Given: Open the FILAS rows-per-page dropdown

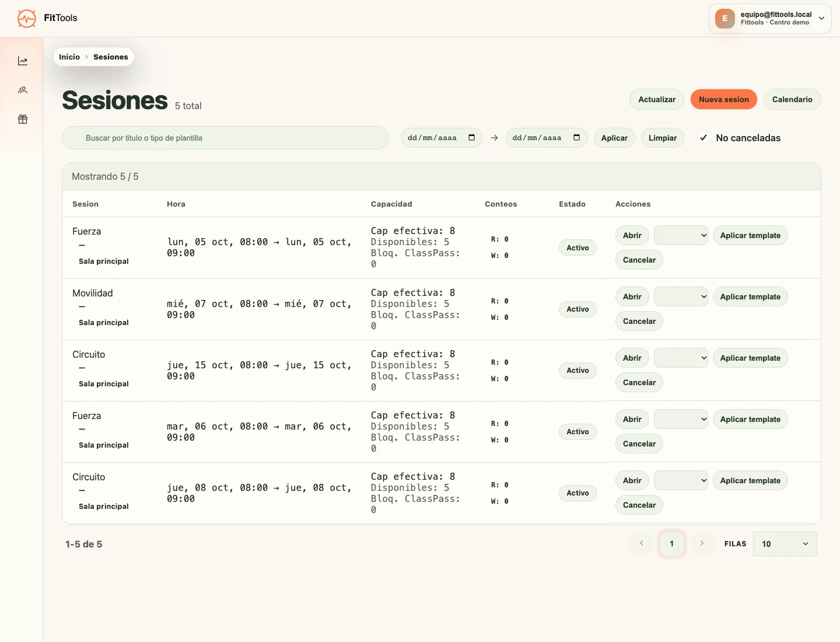Looking at the screenshot, I should click(785, 544).
